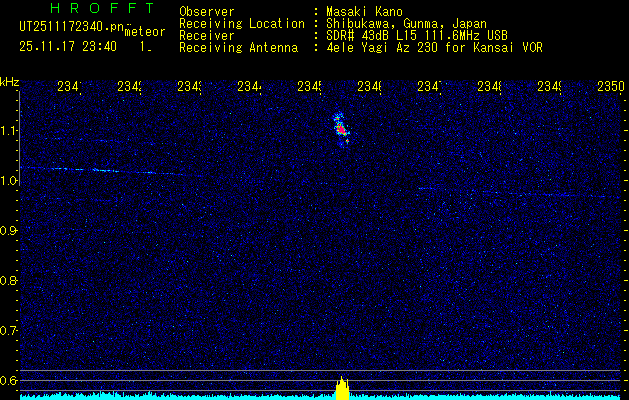The image size is (629, 400).
Task: Select Shibukawa, Gunma, Japan text
Action: [406, 24]
